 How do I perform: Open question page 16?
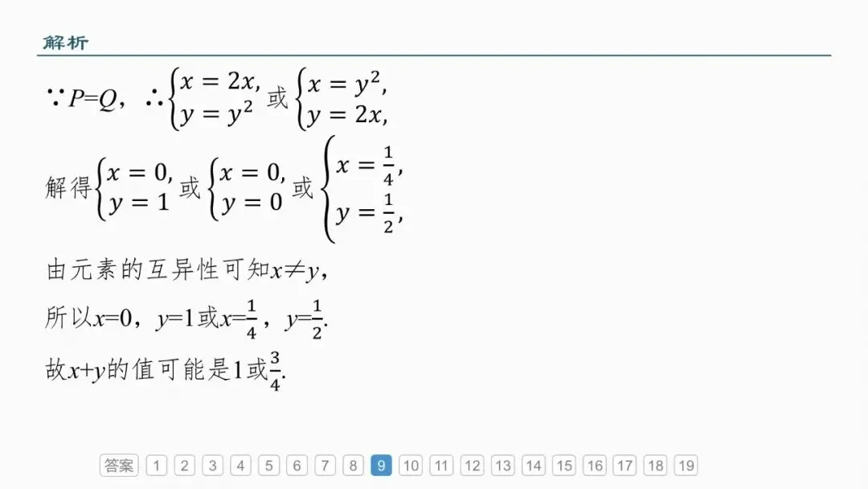coord(595,465)
